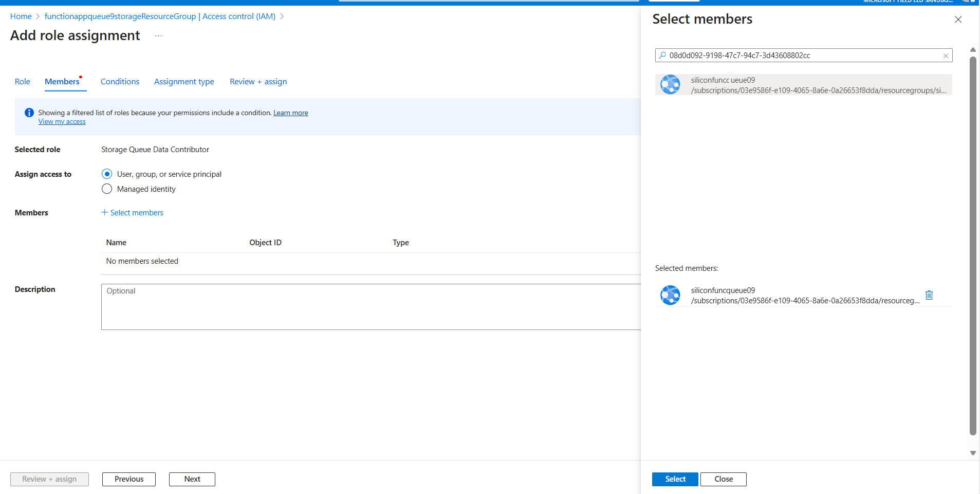Click the Type column header
Viewport: 980px width, 494px height.
[401, 243]
